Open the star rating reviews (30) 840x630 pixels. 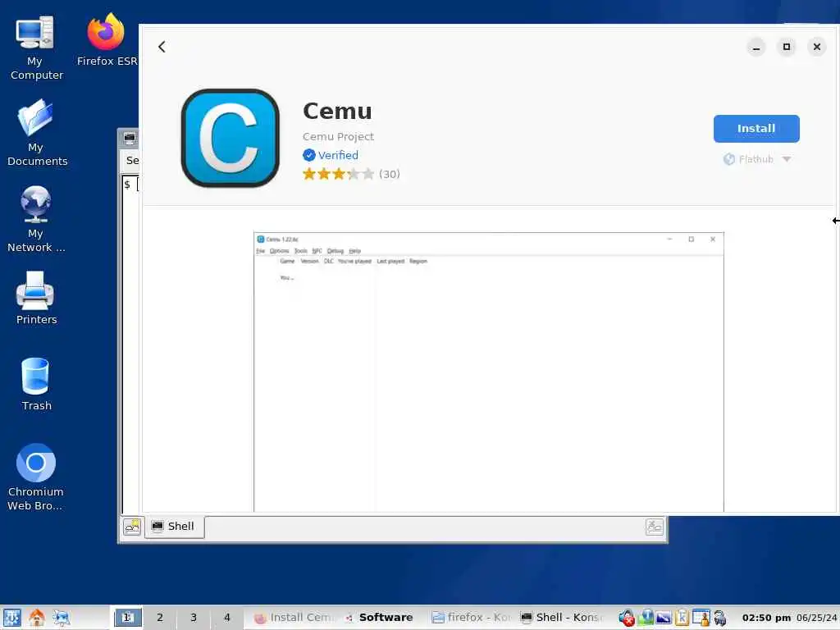pyautogui.click(x=351, y=174)
